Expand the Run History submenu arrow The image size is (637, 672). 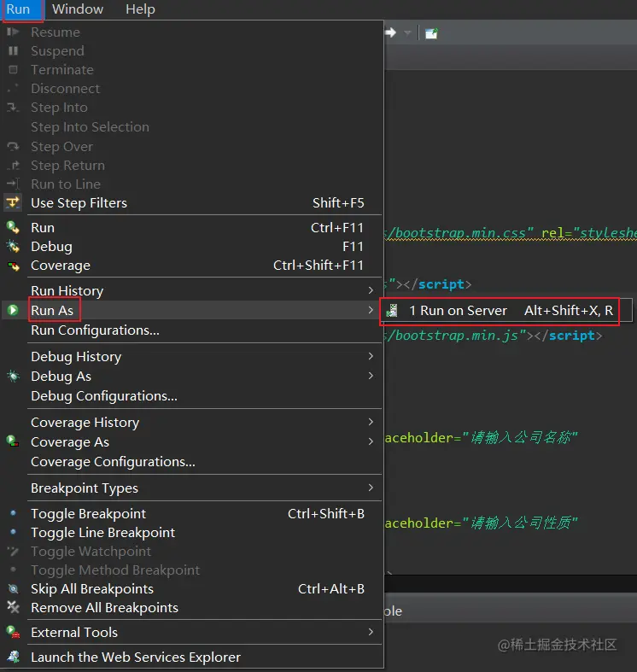[371, 290]
